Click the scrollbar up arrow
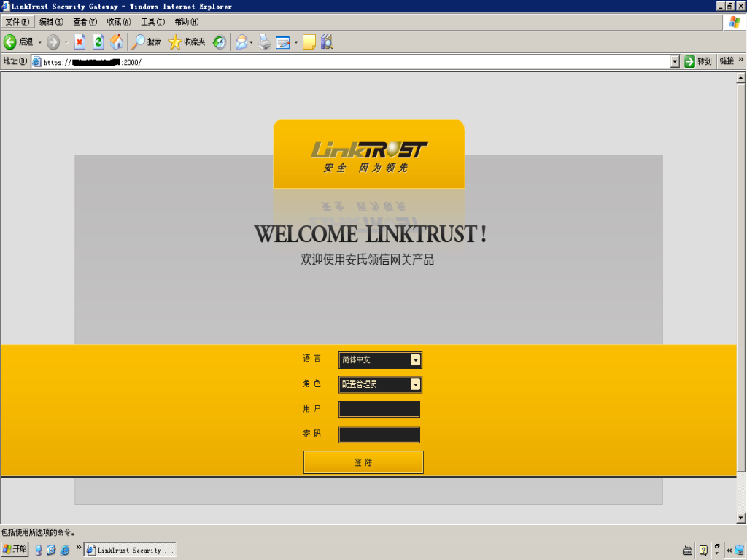Image resolution: width=747 pixels, height=560 pixels. [741, 77]
